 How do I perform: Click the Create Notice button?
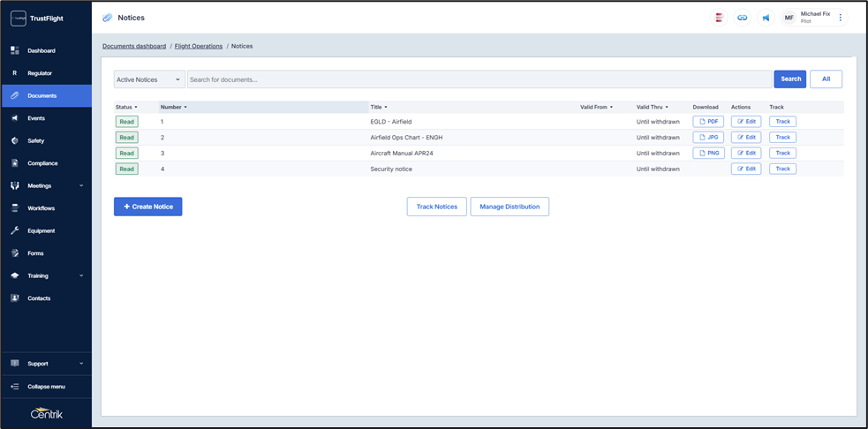pyautogui.click(x=147, y=207)
